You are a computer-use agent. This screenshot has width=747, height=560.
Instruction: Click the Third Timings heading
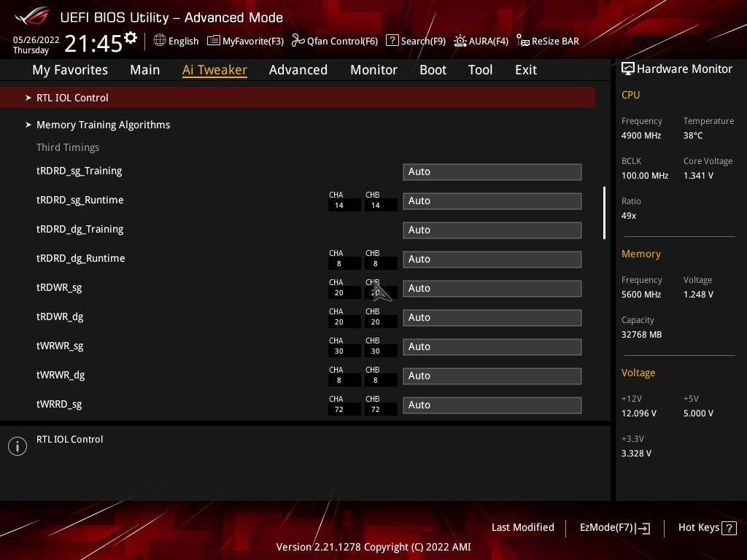(x=68, y=147)
